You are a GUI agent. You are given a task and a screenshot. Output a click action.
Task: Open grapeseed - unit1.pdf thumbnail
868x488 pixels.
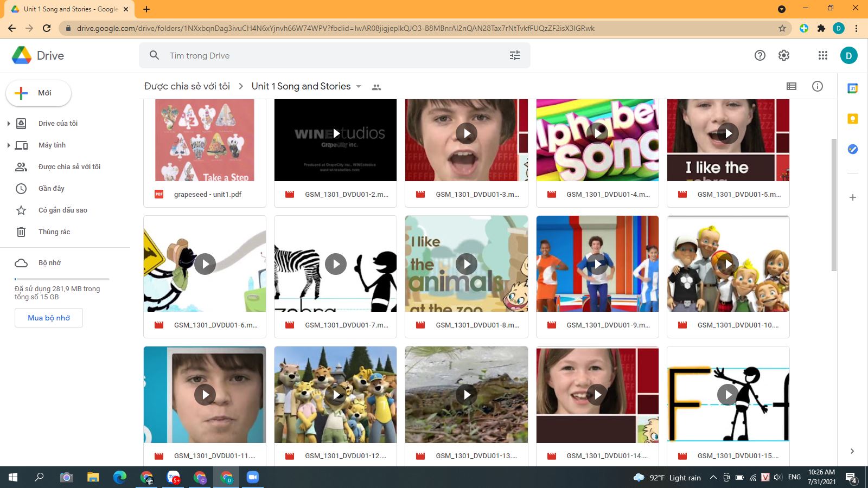coord(205,140)
